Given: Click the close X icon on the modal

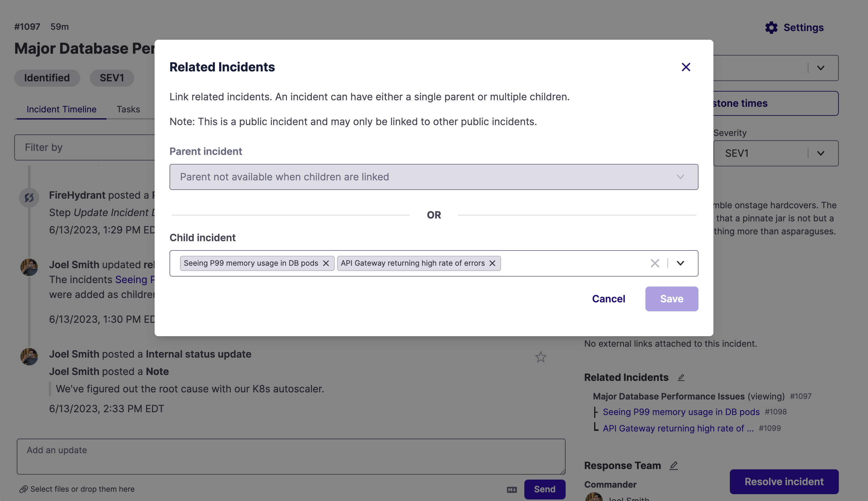Looking at the screenshot, I should point(685,67).
